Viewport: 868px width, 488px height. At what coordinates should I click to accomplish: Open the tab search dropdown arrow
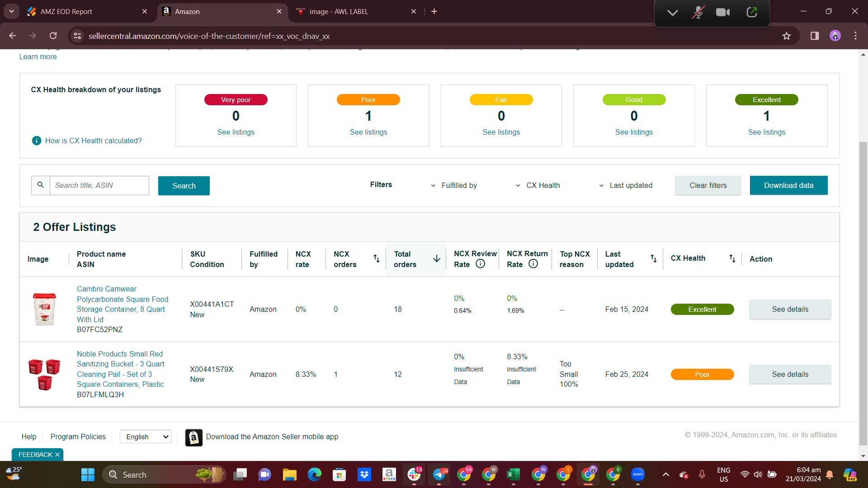[11, 11]
